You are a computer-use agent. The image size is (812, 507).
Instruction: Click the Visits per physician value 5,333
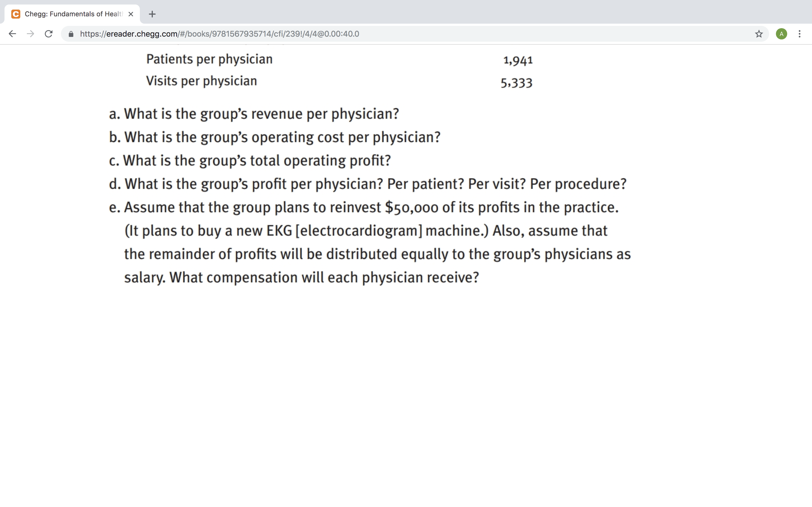tap(517, 83)
